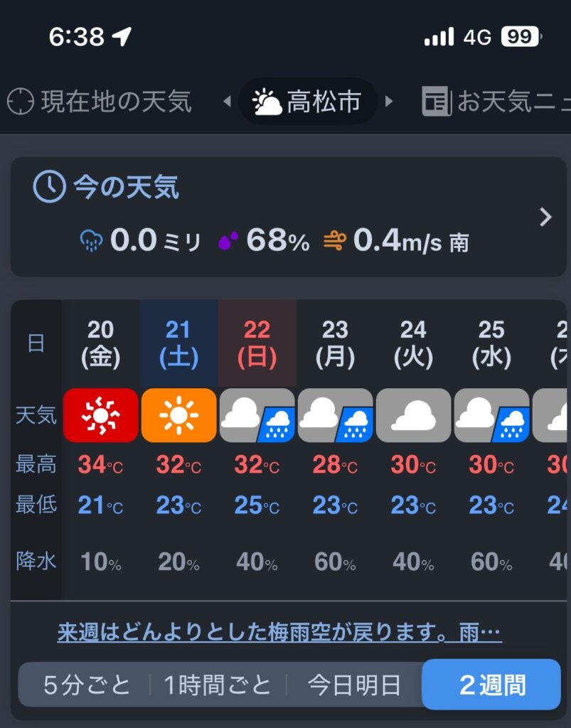Select the 2週間 forecast button
This screenshot has height=728, width=571.
(x=491, y=685)
